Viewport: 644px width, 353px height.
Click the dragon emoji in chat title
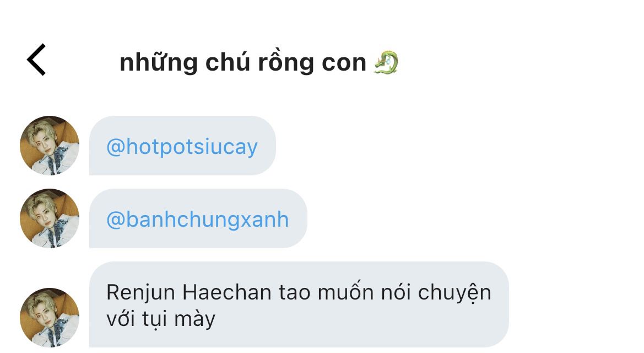[x=386, y=62]
